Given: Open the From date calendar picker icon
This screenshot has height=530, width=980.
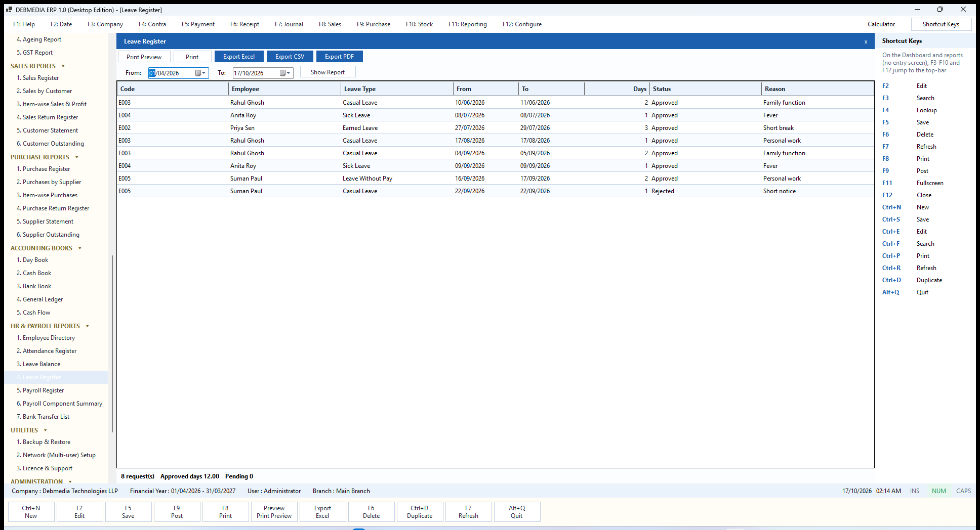Looking at the screenshot, I should coord(198,73).
